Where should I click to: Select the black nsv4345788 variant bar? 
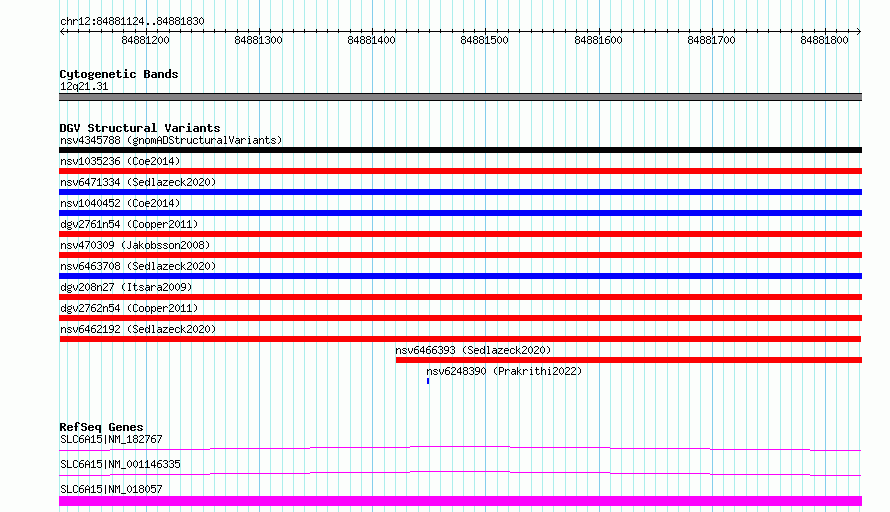click(460, 150)
